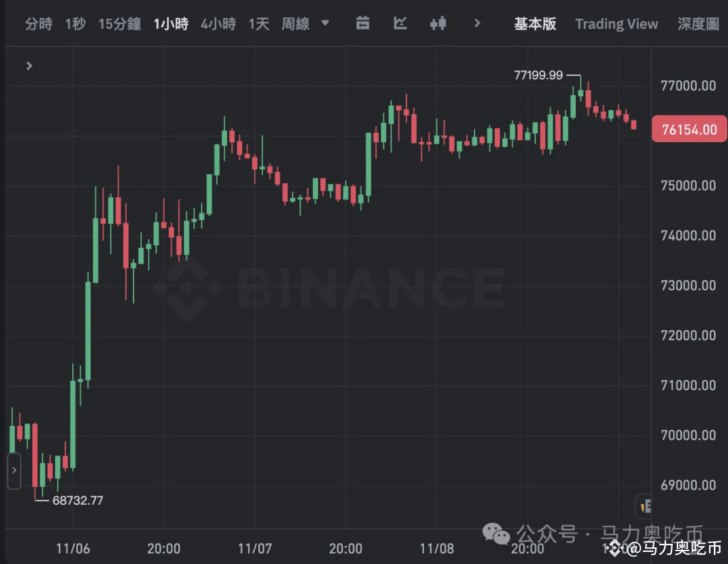Click the current price label 76154.00
The height and width of the screenshot is (564, 728).
[689, 129]
